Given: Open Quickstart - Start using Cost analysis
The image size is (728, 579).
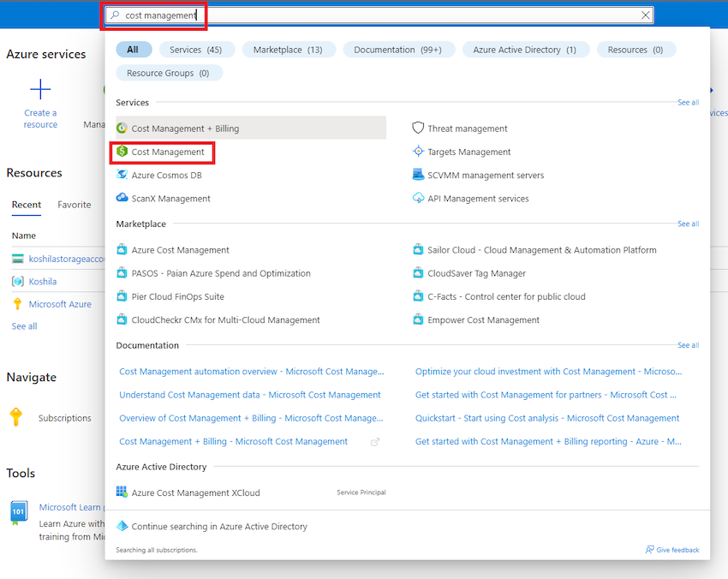Looking at the screenshot, I should coord(547,418).
